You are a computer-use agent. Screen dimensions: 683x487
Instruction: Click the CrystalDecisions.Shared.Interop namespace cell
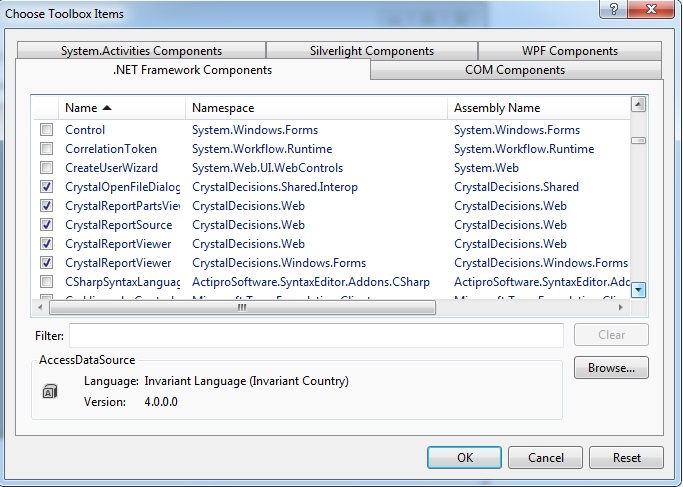coord(275,187)
